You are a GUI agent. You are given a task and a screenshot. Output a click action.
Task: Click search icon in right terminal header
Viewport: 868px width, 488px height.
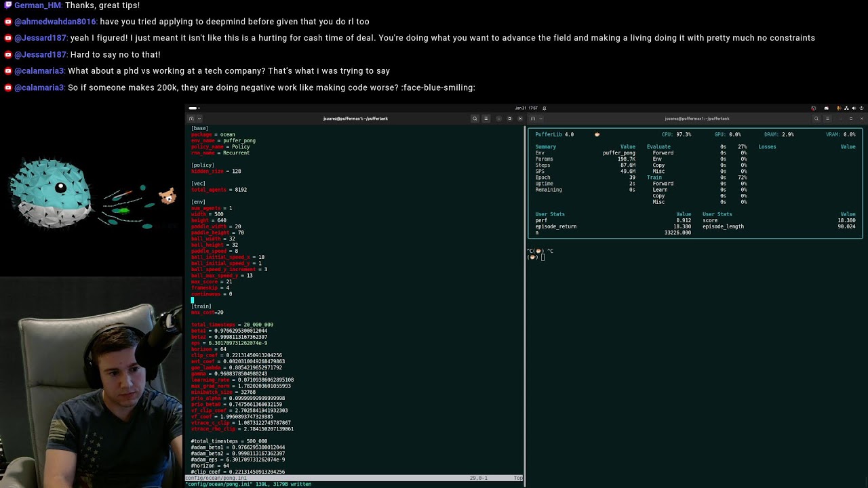click(x=816, y=119)
